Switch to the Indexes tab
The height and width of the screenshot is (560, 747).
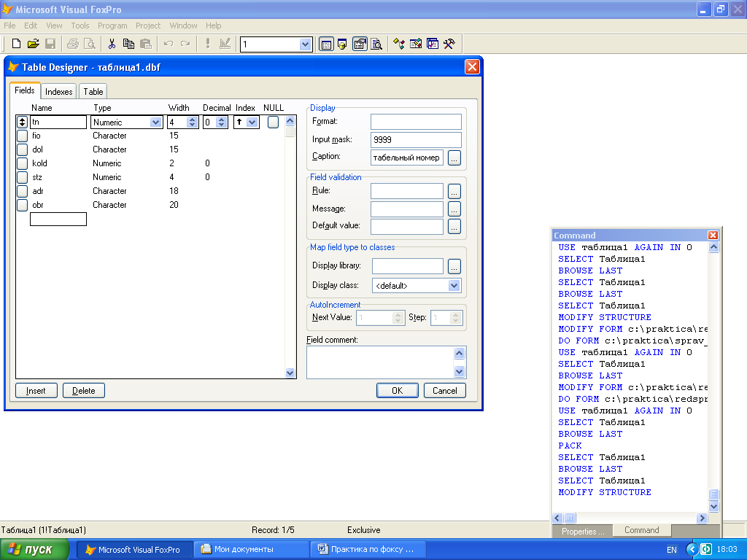click(x=58, y=91)
